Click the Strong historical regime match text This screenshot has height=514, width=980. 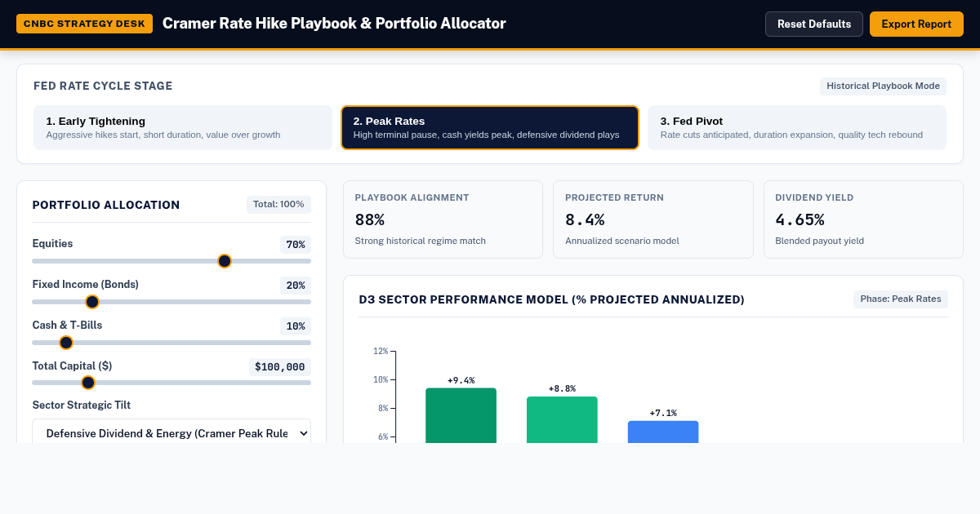click(421, 241)
